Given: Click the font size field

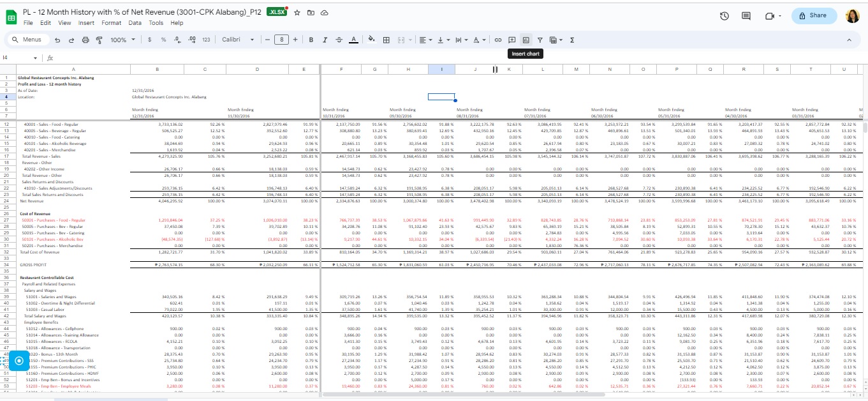Looking at the screenshot, I should [x=281, y=40].
